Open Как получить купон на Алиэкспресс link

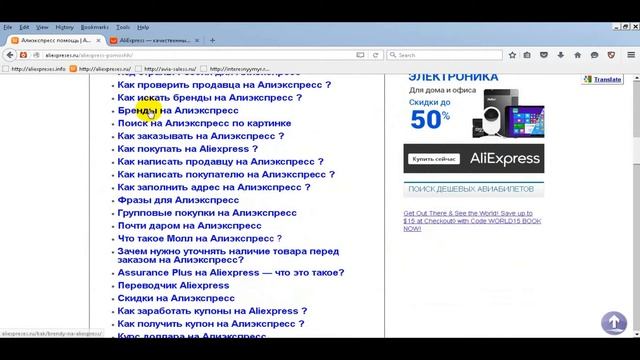(211, 324)
